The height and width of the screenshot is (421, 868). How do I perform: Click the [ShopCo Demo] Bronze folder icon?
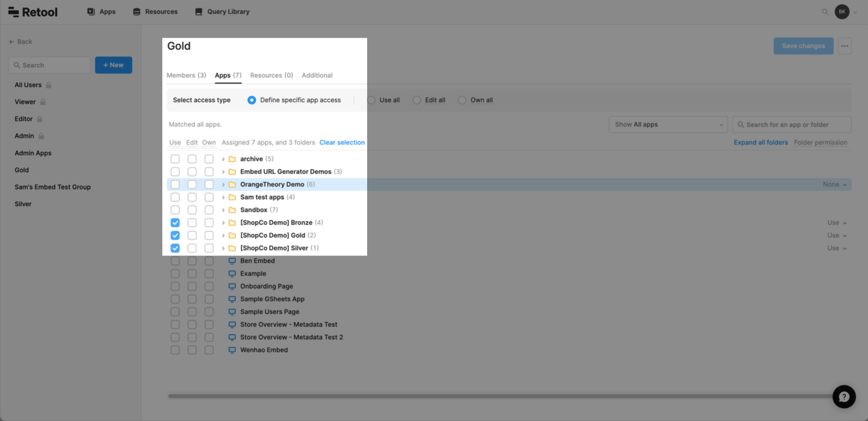(232, 222)
